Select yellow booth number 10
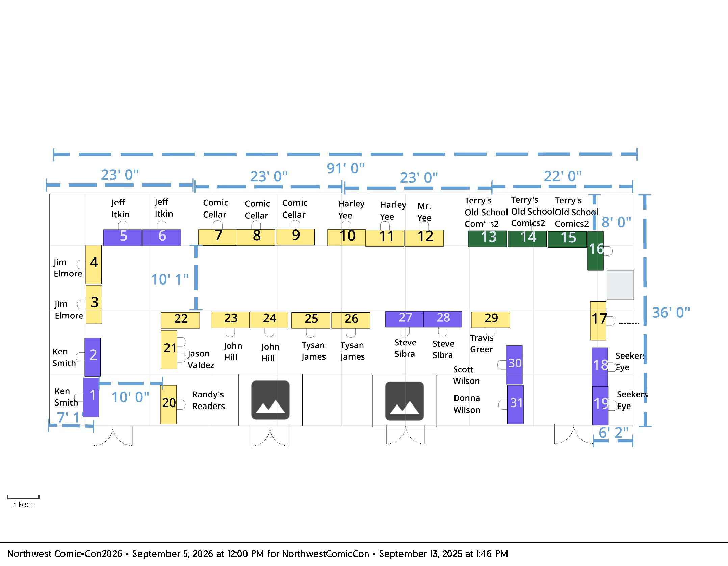This screenshot has height=566, width=728. click(x=346, y=237)
